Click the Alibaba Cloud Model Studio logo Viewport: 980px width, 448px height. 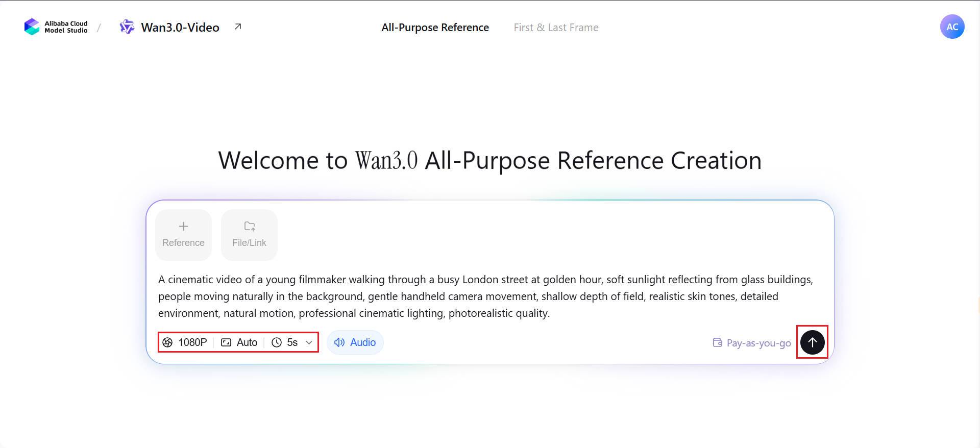pos(56,27)
